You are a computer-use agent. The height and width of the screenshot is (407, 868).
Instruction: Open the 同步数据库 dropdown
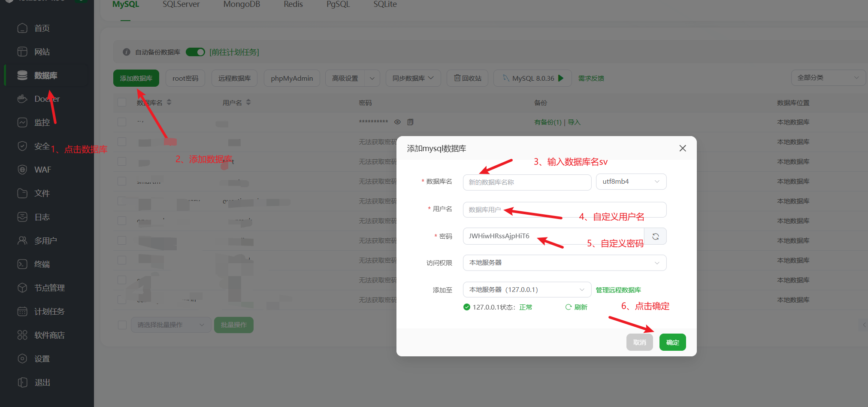pyautogui.click(x=413, y=78)
